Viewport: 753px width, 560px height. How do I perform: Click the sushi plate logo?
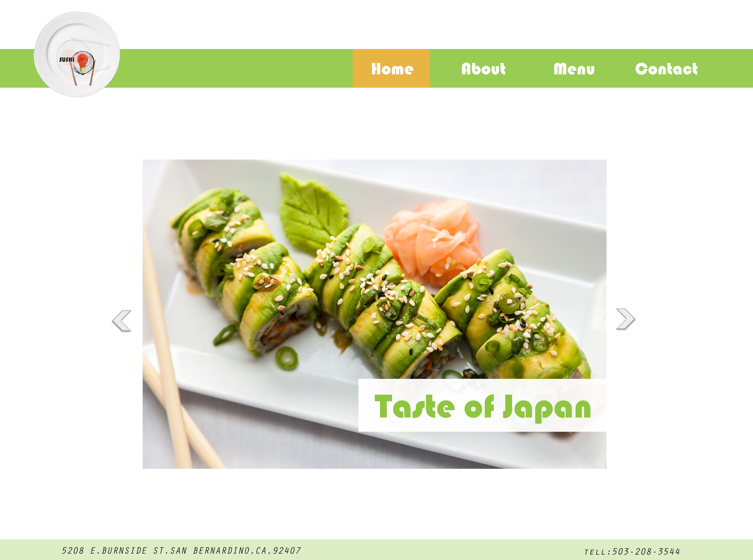pos(77,54)
